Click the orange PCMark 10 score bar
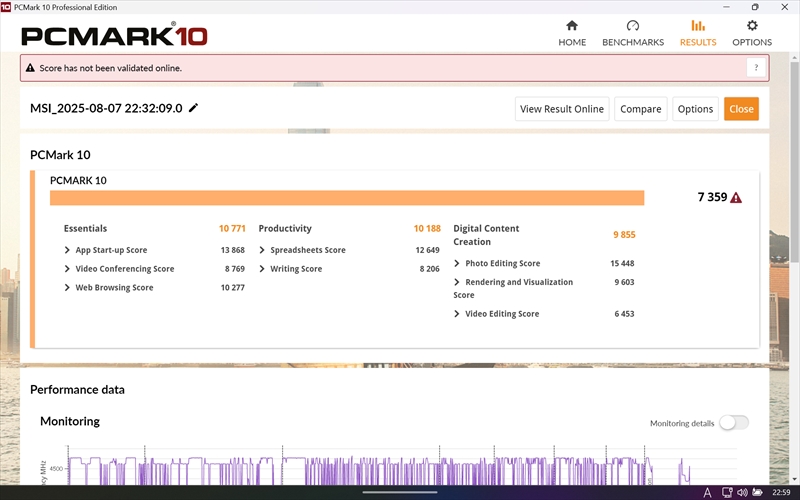Screen dimensions: 800x500 pos(347,198)
